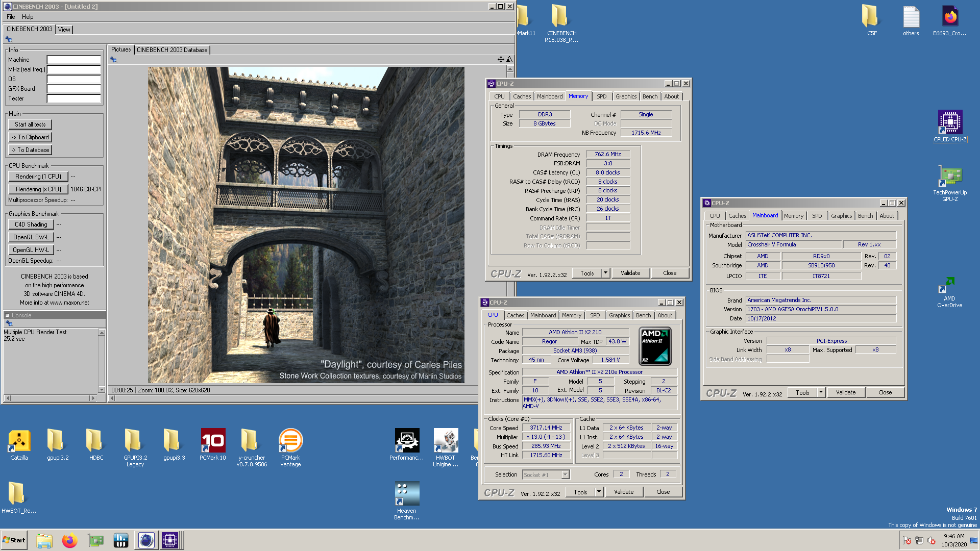The width and height of the screenshot is (980, 551).
Task: Click the To Clipboard button
Action: (x=30, y=137)
